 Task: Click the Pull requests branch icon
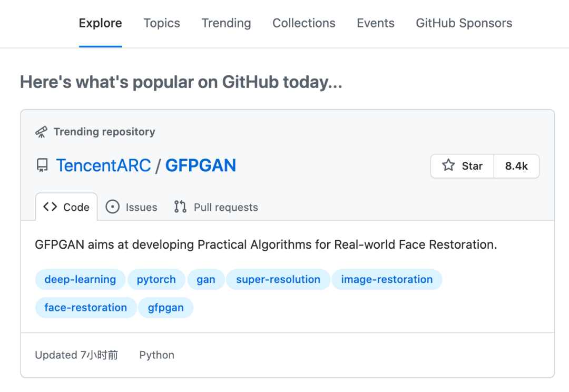[180, 207]
